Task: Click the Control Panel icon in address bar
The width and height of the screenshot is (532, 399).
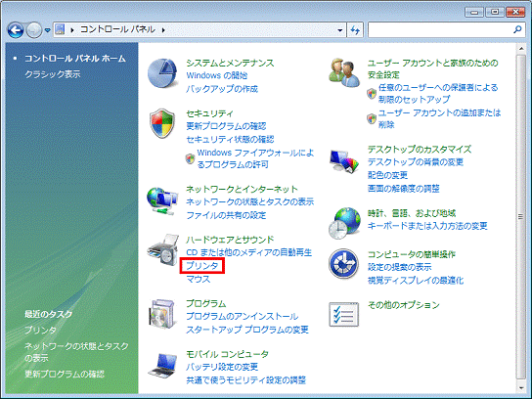Action: [x=60, y=29]
